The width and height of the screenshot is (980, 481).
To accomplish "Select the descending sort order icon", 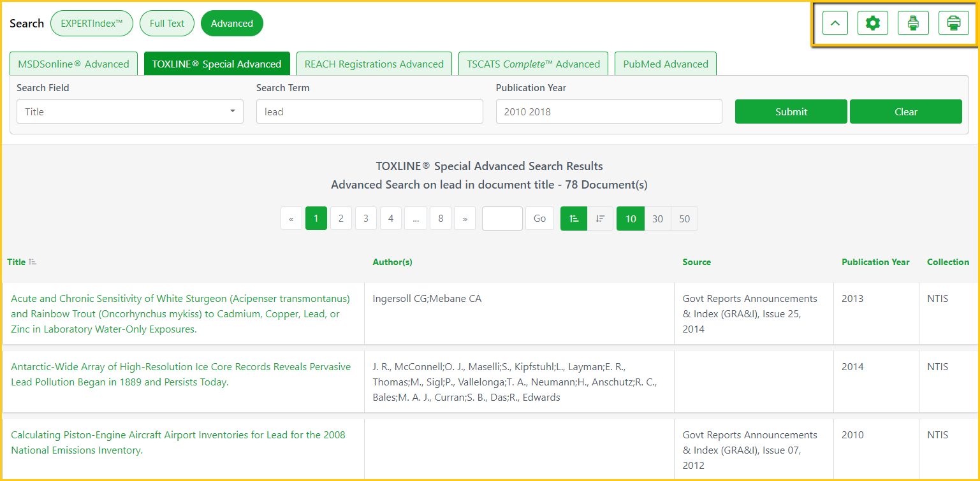I will pos(600,219).
